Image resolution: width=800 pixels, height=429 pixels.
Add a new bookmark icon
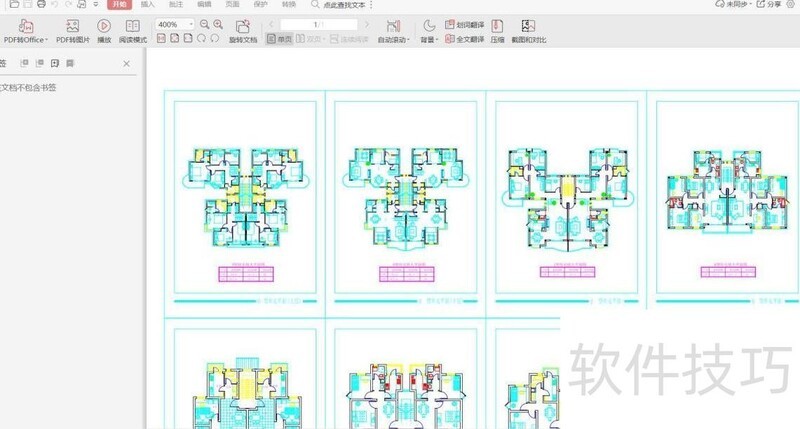(55, 63)
